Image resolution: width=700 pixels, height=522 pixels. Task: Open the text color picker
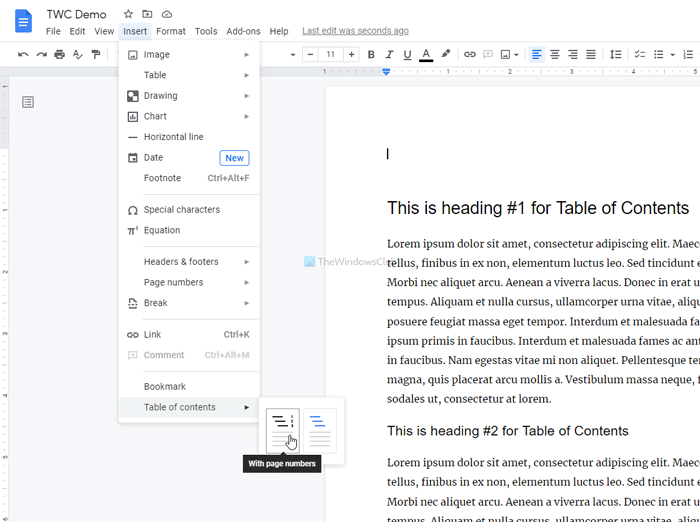click(426, 54)
